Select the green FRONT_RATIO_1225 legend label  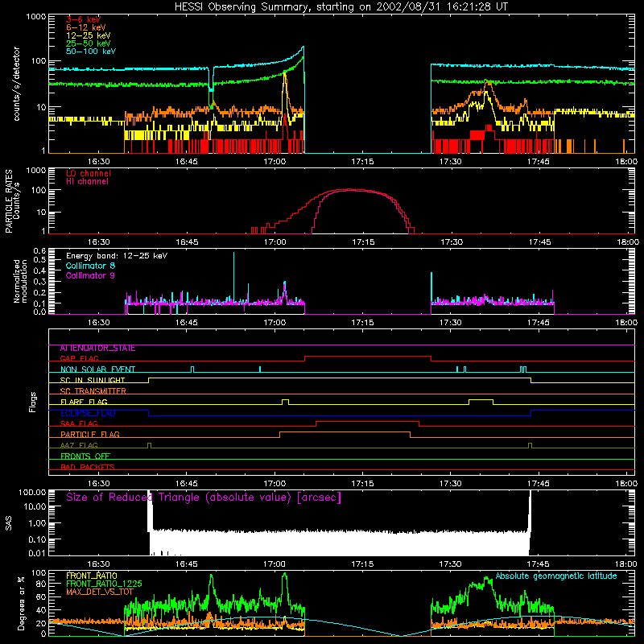click(104, 584)
